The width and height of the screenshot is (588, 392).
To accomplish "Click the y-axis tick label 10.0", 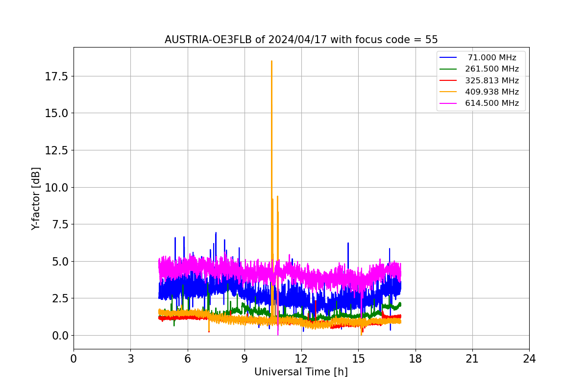I will (57, 187).
